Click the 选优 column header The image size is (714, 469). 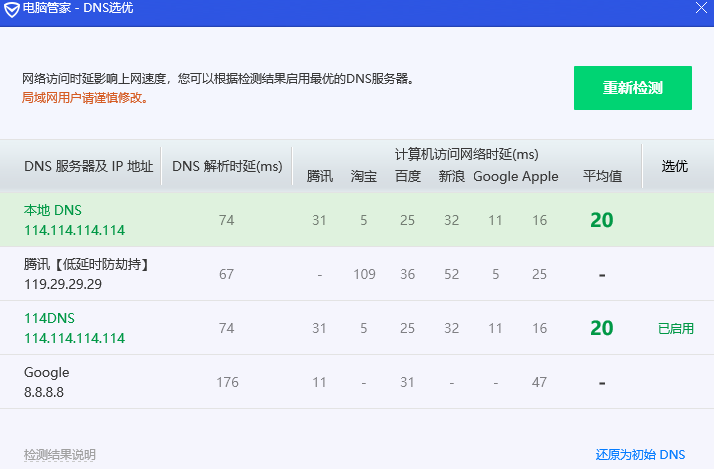pyautogui.click(x=674, y=166)
